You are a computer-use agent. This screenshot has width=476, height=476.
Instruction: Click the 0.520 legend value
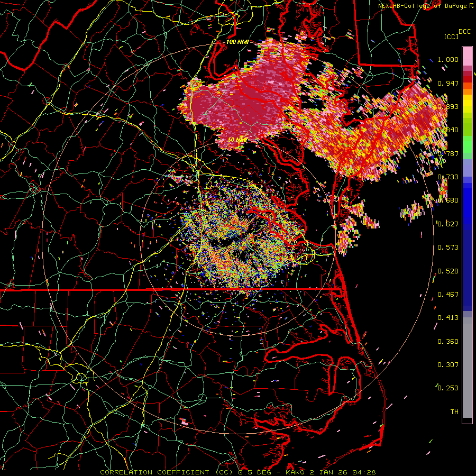[x=448, y=271]
